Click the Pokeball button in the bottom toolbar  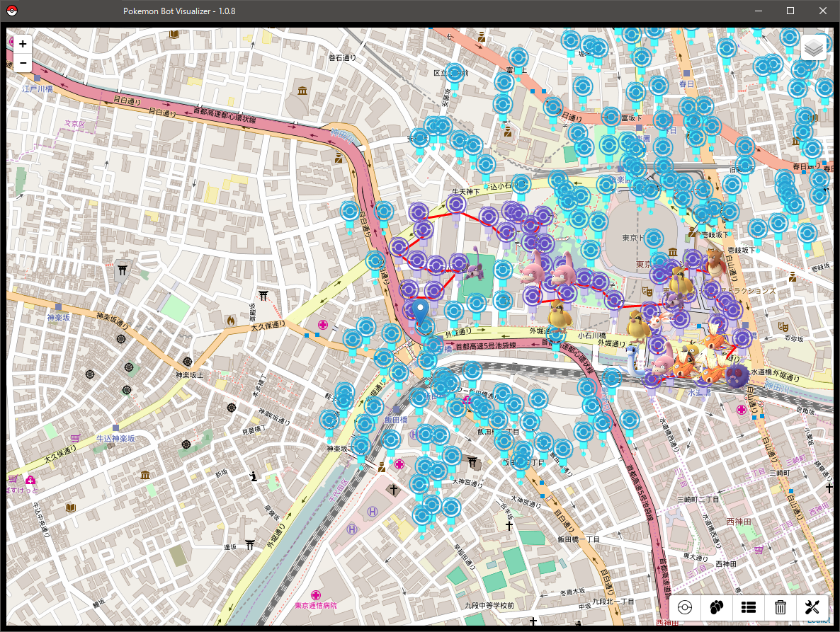point(685,607)
